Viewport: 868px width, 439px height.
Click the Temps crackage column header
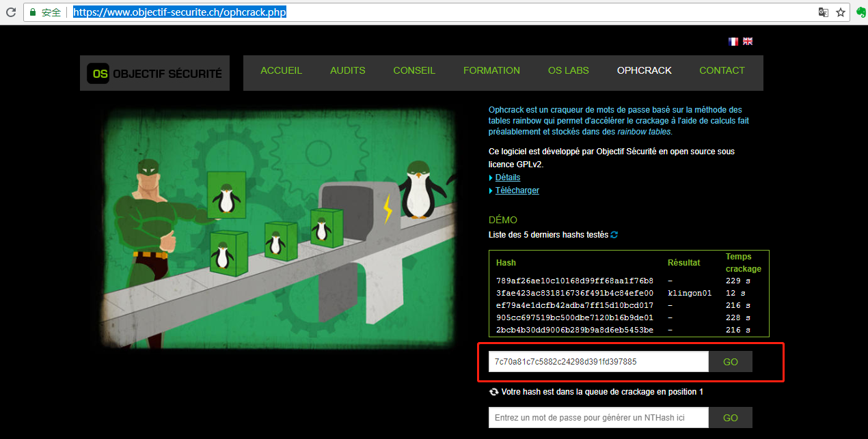pos(744,263)
